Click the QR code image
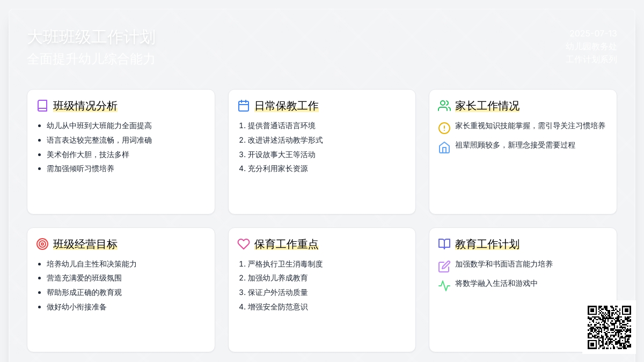Viewport: 644px width, 362px height. 609,327
